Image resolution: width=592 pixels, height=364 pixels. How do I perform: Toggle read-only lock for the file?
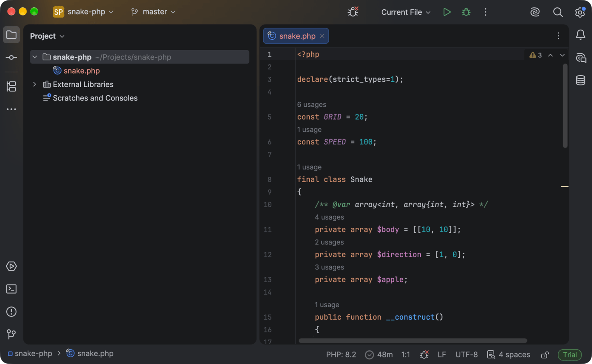(545, 355)
